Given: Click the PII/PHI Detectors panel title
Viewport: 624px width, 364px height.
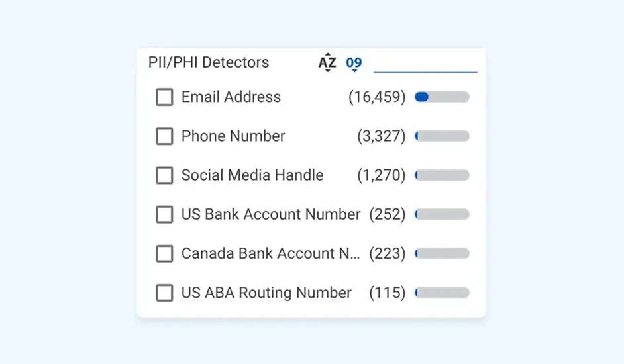Looking at the screenshot, I should 209,63.
